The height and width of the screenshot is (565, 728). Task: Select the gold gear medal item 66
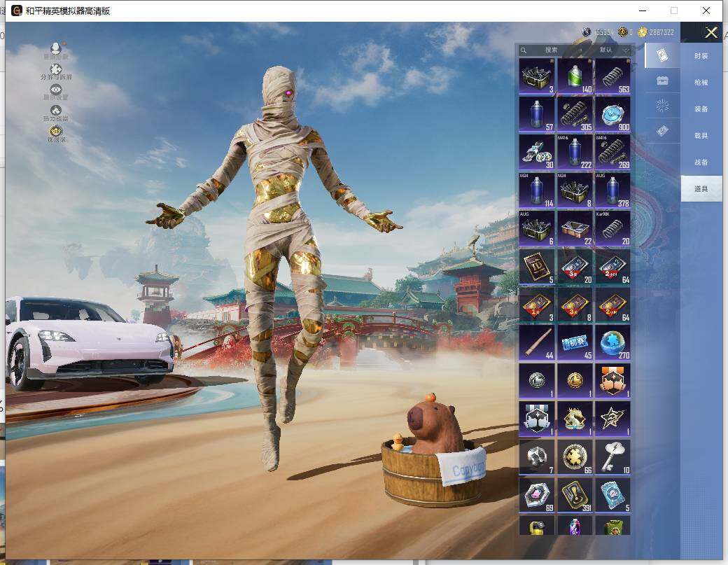(575, 457)
